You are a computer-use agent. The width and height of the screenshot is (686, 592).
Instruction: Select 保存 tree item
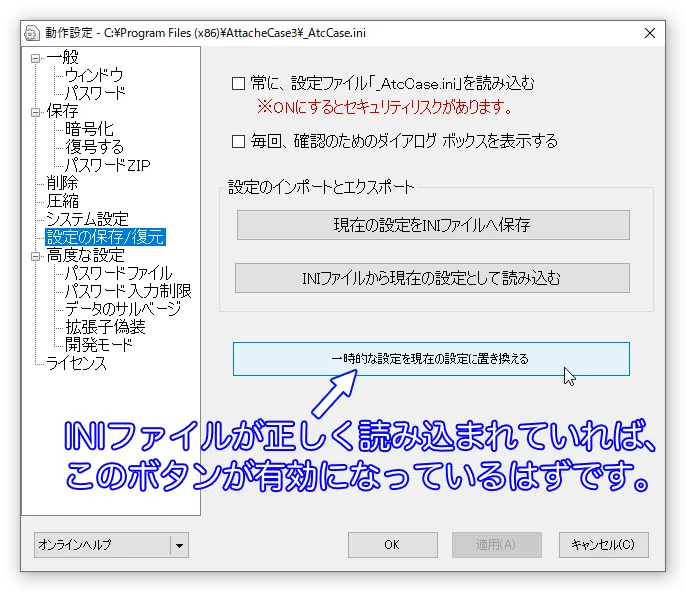click(x=63, y=111)
